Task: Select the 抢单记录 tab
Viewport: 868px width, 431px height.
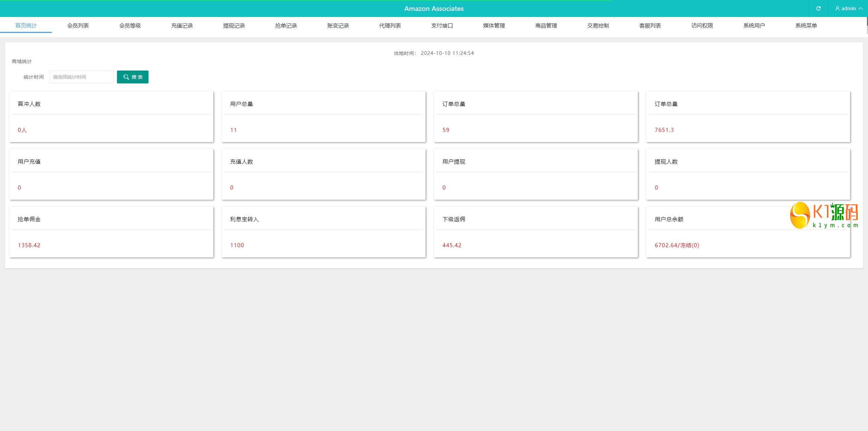Action: coord(286,26)
